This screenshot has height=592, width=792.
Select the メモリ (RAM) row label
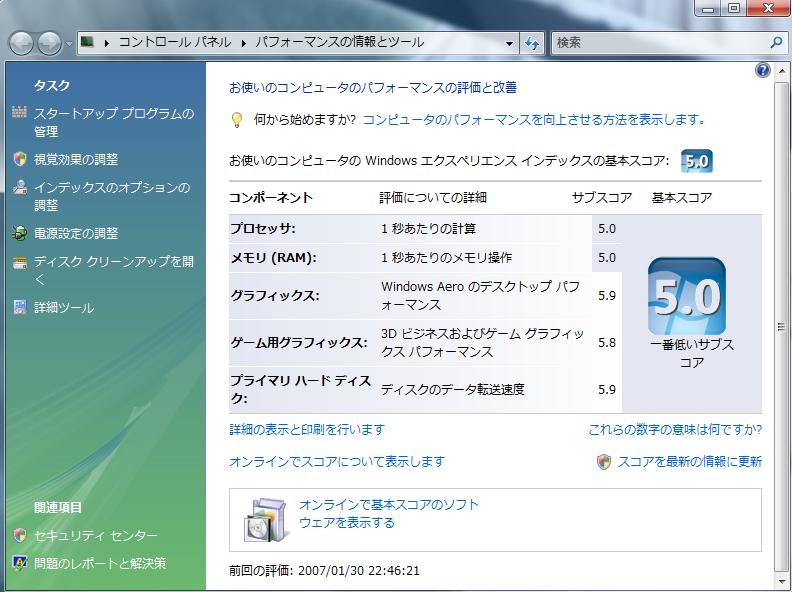pyautogui.click(x=274, y=258)
